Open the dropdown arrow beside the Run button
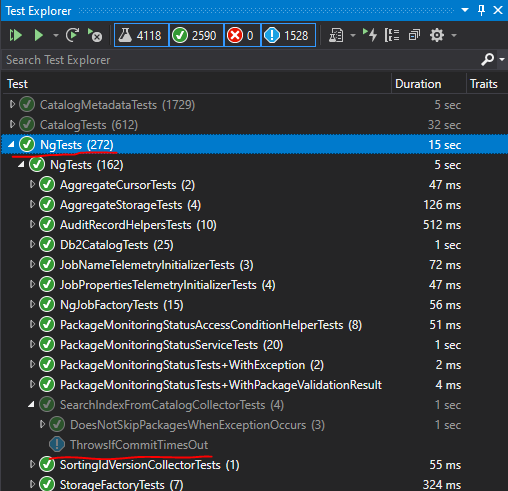Screen dimensions: 508x491 coord(55,35)
